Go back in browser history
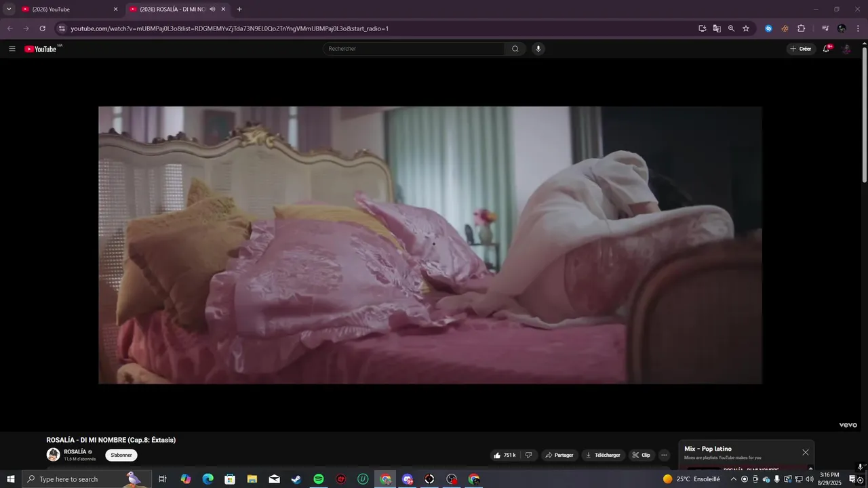This screenshot has height=488, width=868. (x=9, y=28)
